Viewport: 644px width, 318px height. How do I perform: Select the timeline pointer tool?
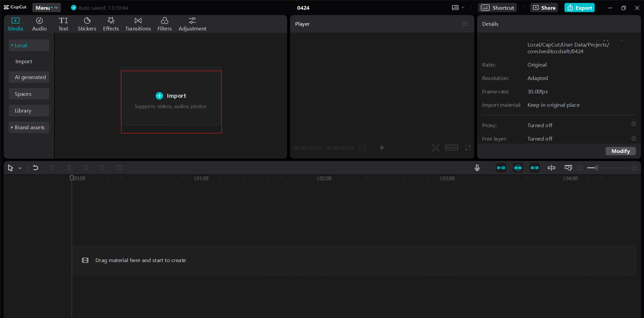click(11, 168)
